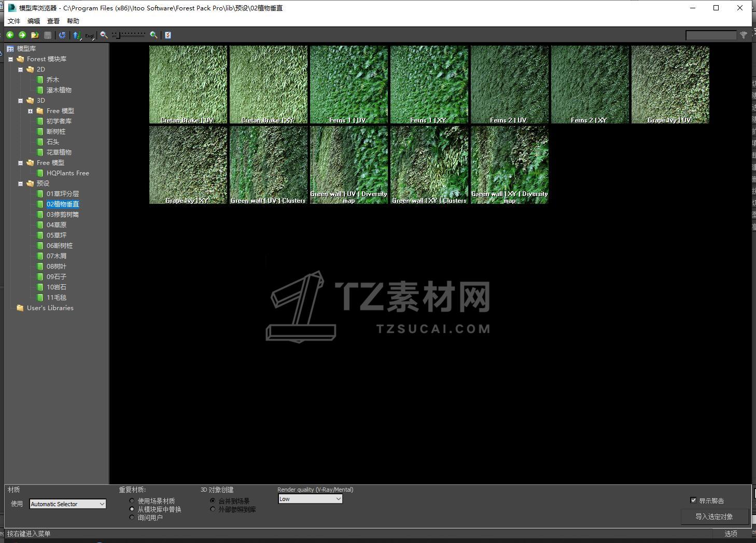Select the 从模块库中替换 radio option
756x543 pixels.
[x=132, y=509]
